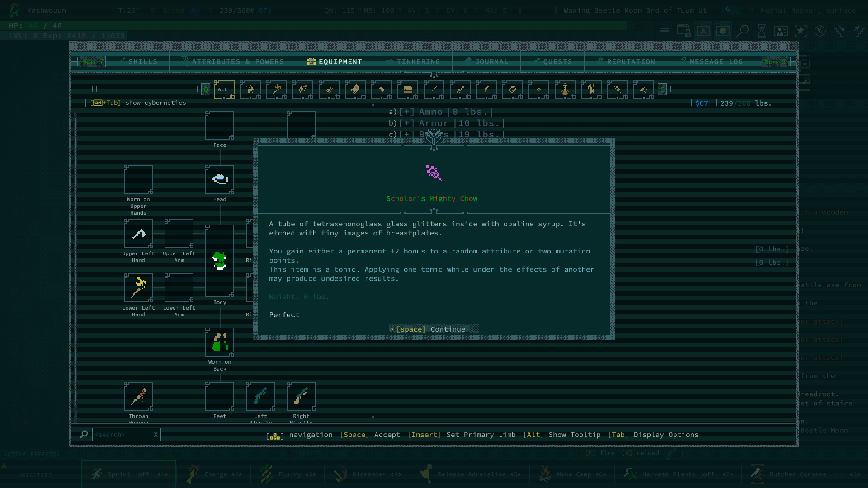
Task: Toggle Harvest Plants ability
Action: [x=679, y=474]
